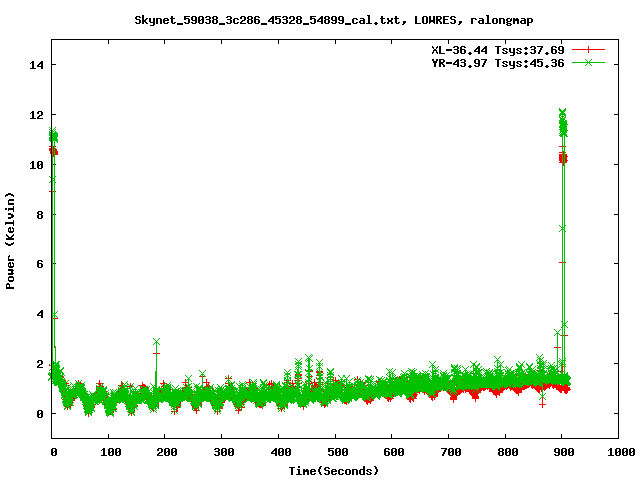Viewport: 640px width, 480px height.
Task: Click the y-axis tick label 2
Action: click(x=40, y=364)
